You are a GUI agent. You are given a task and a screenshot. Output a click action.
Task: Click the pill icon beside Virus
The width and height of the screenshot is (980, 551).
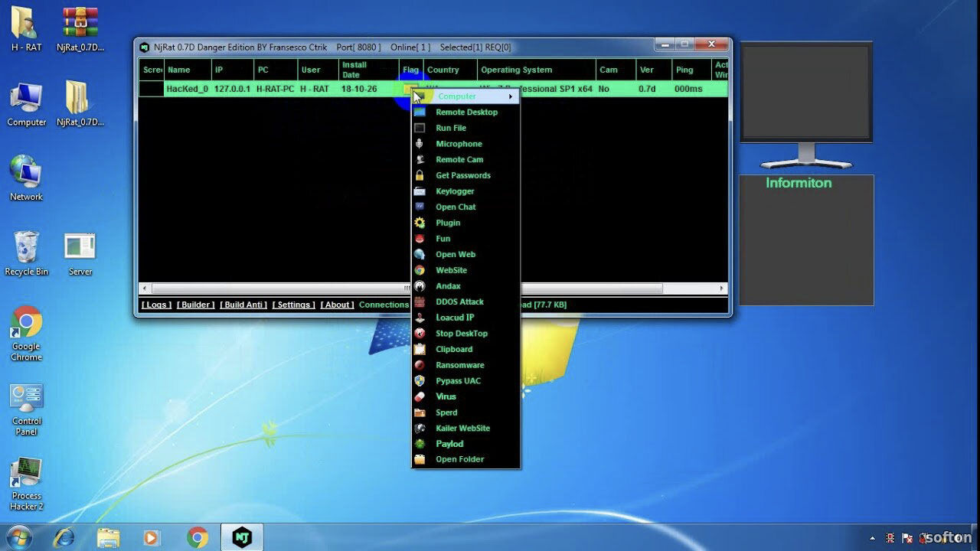(420, 396)
